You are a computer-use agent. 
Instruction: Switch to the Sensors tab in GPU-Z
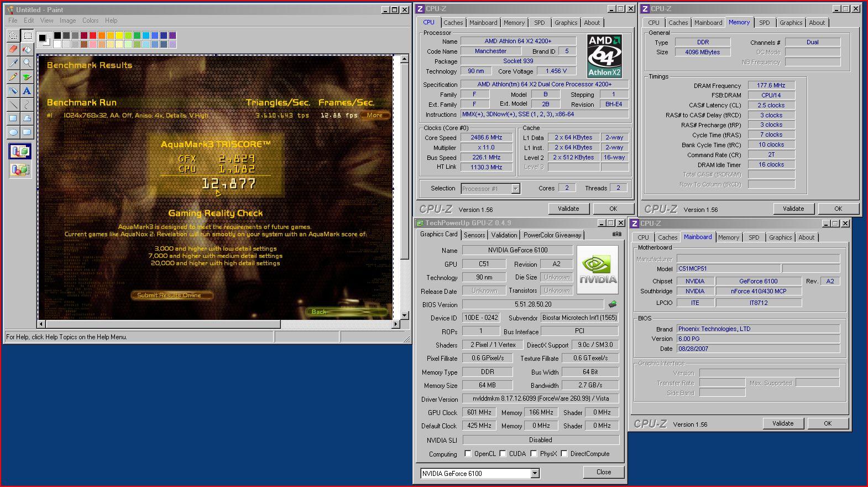click(x=474, y=235)
